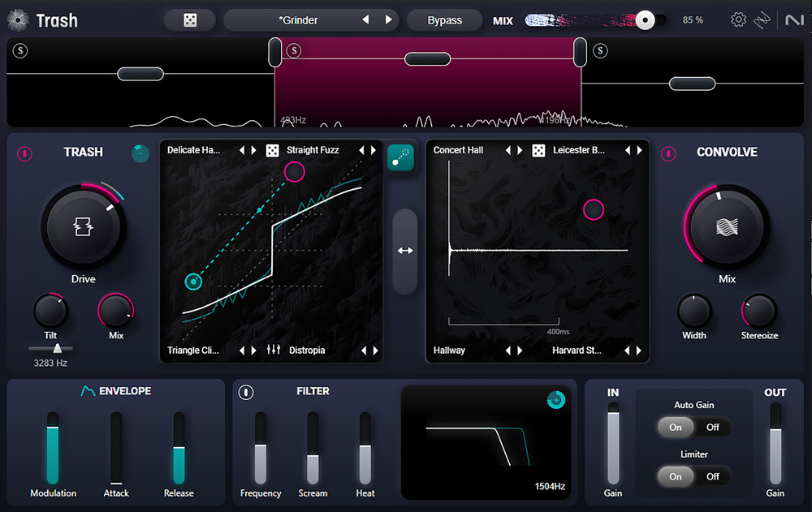Viewport: 812px width, 512px height.
Task: Set Auto Gain to Off
Action: tap(713, 427)
